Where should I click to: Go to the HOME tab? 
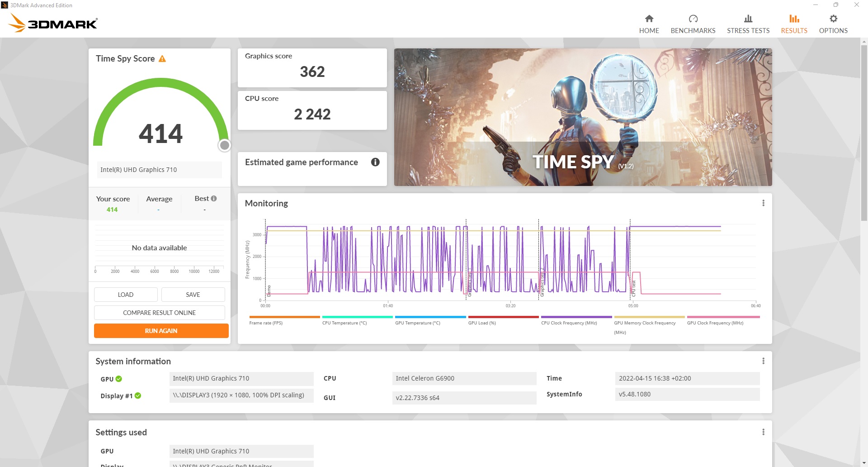649,24
